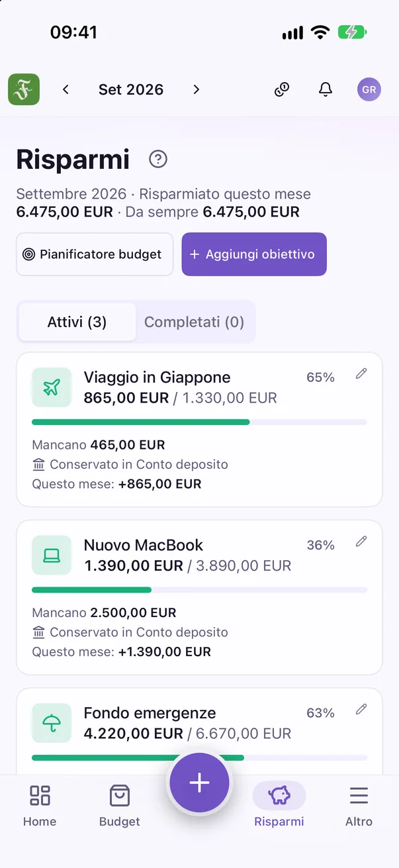This screenshot has width=399, height=868.
Task: Switch to Attivi (3) tab
Action: pos(77,322)
